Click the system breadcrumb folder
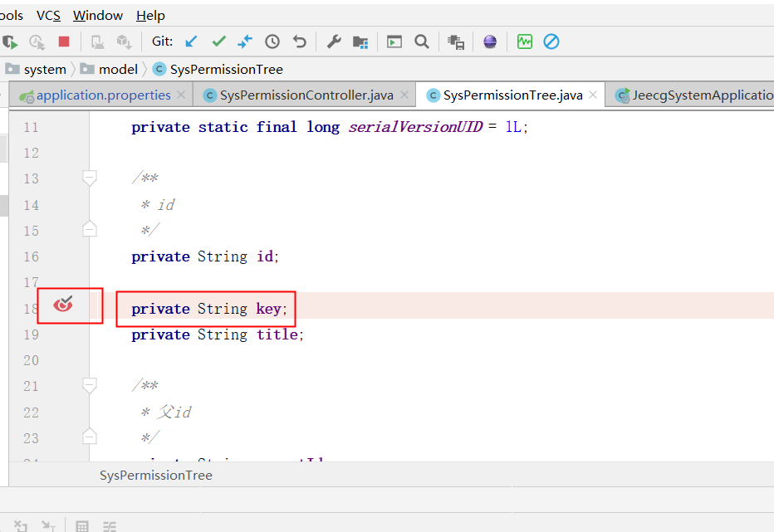Image resolution: width=774 pixels, height=532 pixels. coord(36,69)
